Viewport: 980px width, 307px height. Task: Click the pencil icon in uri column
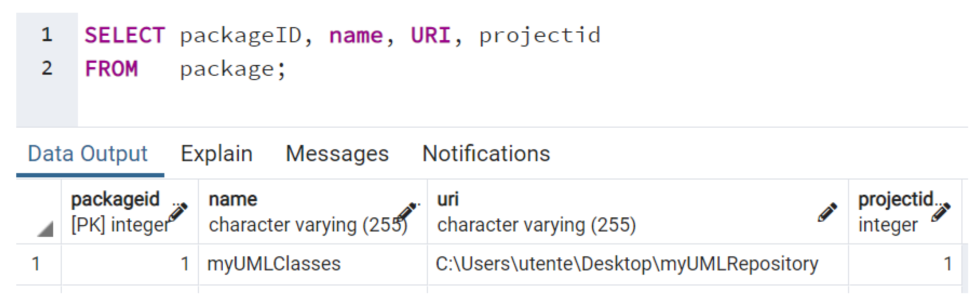tap(827, 212)
